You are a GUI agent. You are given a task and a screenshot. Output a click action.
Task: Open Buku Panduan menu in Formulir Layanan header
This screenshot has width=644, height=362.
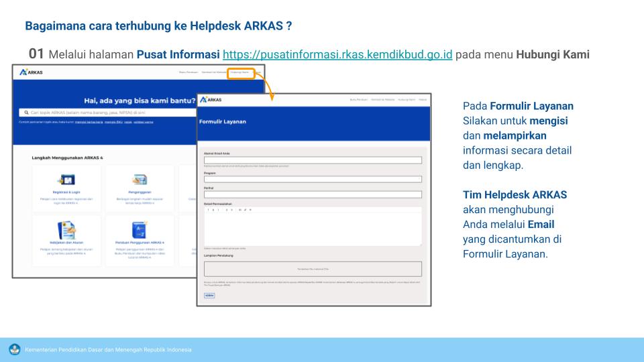pos(358,100)
